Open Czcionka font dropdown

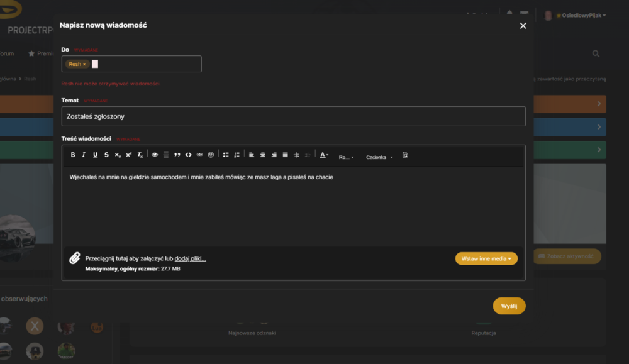tap(379, 157)
